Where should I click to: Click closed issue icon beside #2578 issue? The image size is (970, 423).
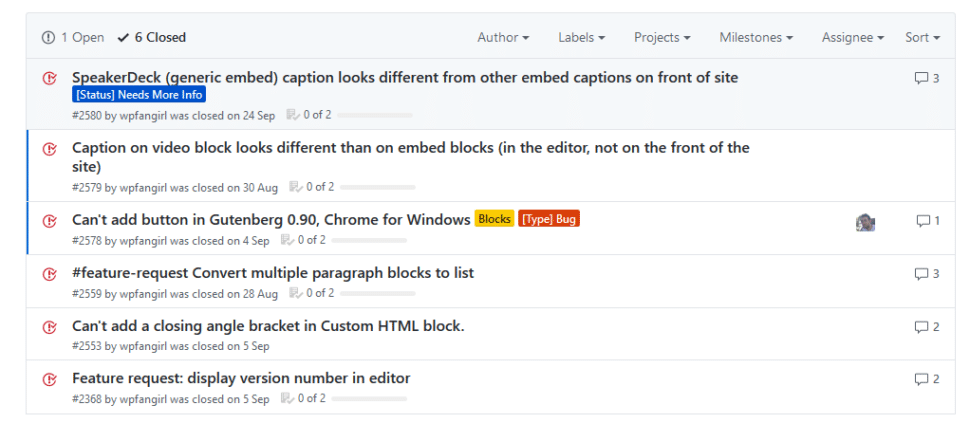tap(49, 220)
